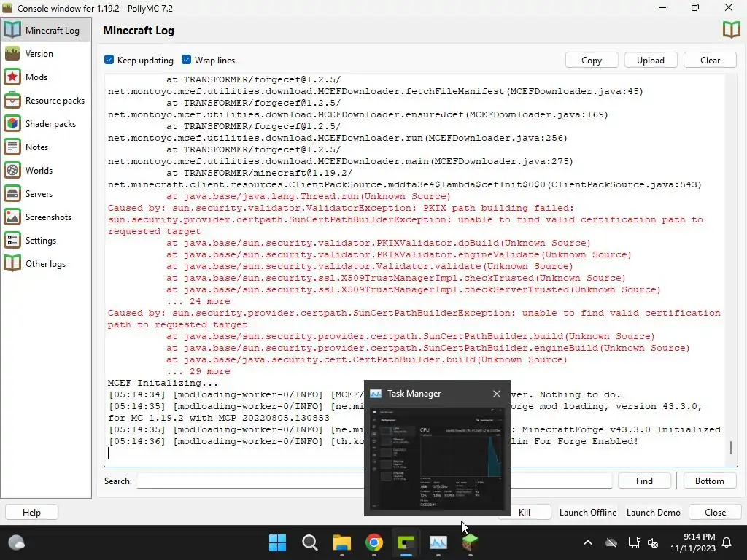The width and height of the screenshot is (747, 560).
Task: Open the Version page icon
Action: (x=12, y=53)
